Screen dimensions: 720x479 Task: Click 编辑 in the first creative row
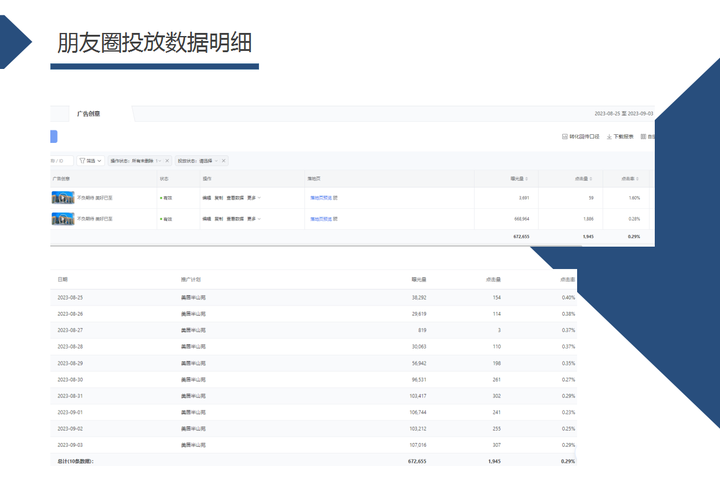[x=206, y=198]
